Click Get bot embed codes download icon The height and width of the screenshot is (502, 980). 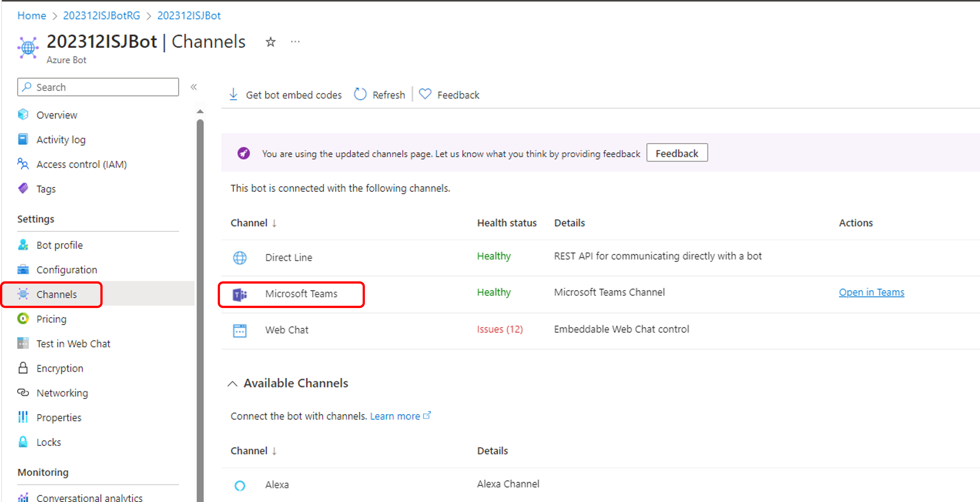pos(234,94)
